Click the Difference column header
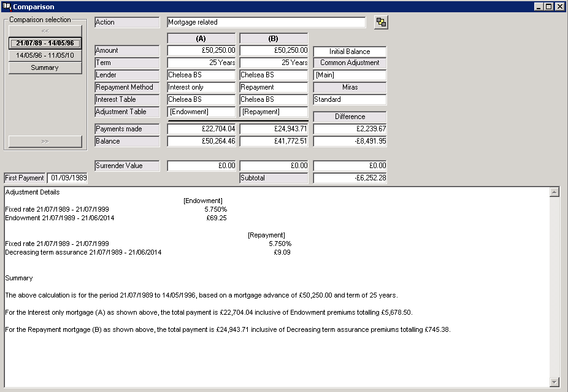 coord(350,117)
